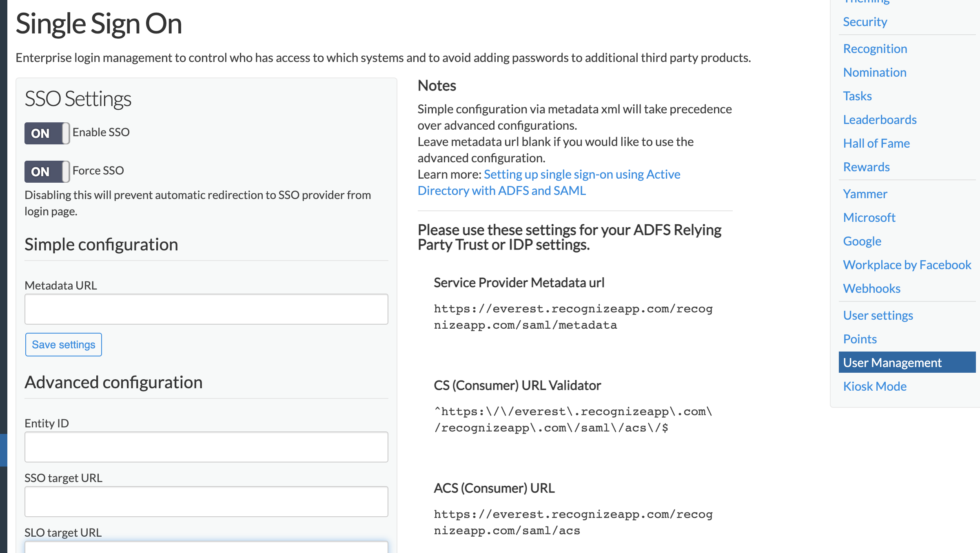Click the SLO target URL field

[x=206, y=547]
